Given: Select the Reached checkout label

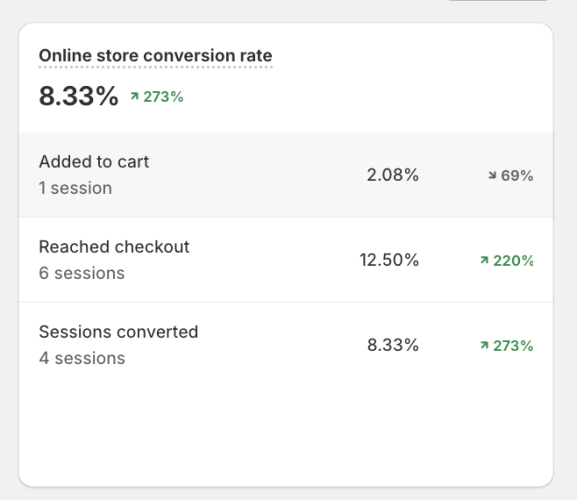Looking at the screenshot, I should point(114,247).
